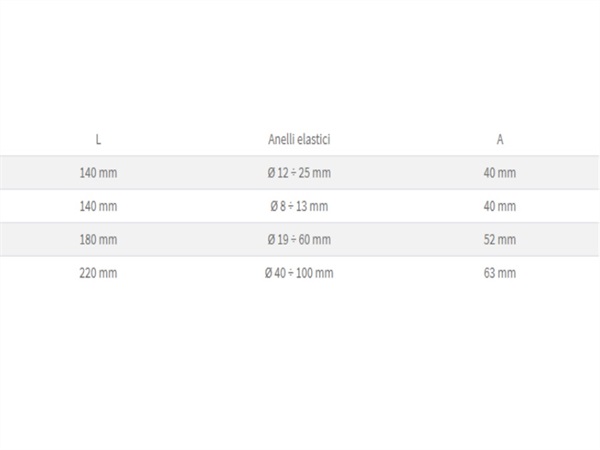Click 40 mm in the first row
Screen dimensions: 600x450
click(500, 173)
